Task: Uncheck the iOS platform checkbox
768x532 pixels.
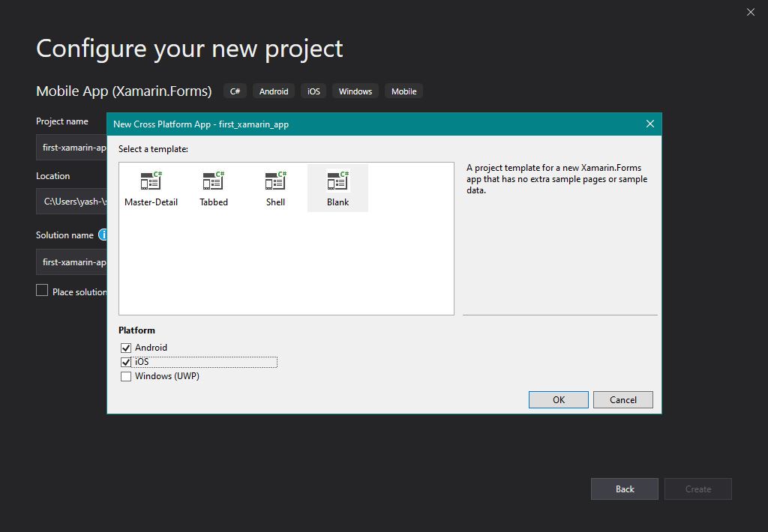Action: pyautogui.click(x=126, y=362)
